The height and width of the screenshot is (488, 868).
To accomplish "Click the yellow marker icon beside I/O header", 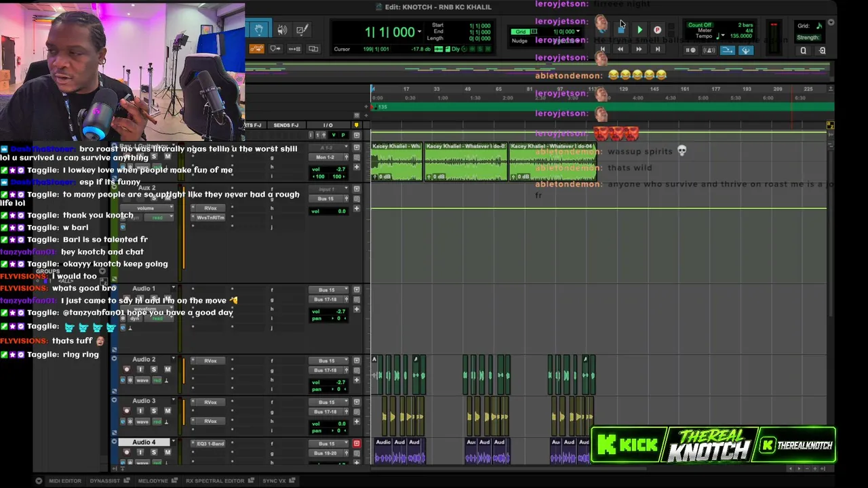I will tap(356, 125).
